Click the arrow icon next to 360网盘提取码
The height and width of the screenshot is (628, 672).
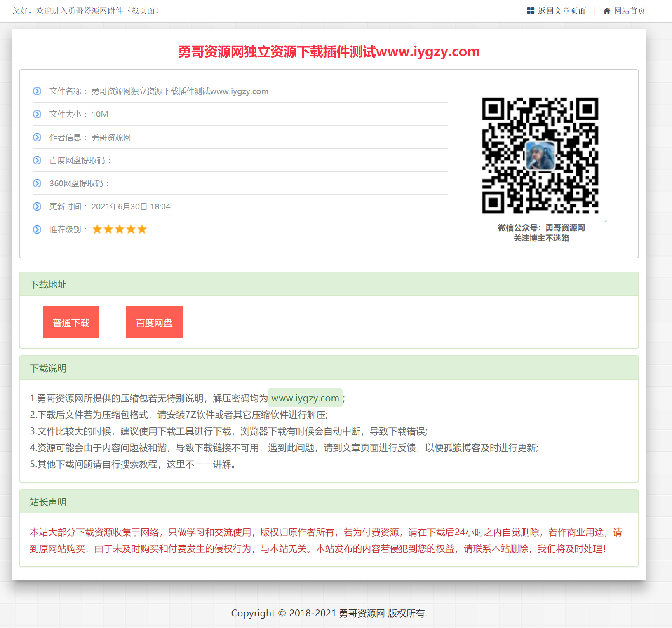37,183
